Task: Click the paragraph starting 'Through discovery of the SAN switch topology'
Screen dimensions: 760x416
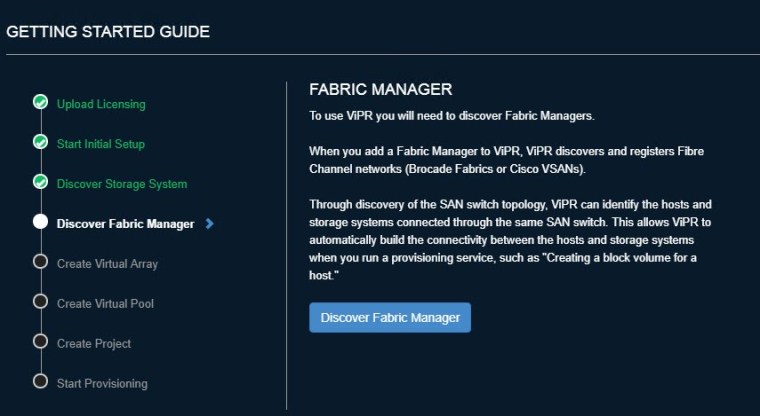Action: coord(510,240)
